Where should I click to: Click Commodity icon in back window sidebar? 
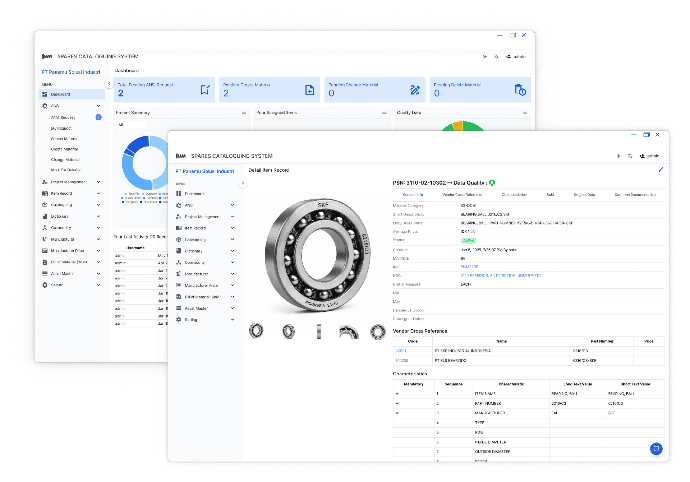44,228
